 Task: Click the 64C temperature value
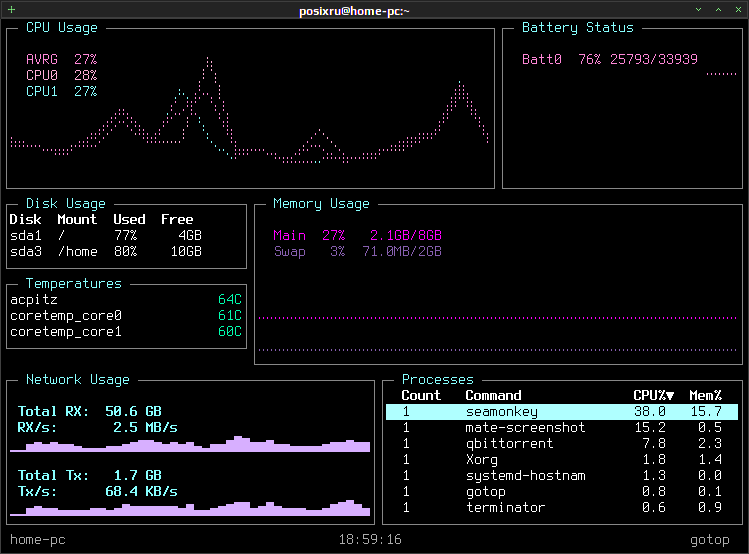click(x=230, y=300)
